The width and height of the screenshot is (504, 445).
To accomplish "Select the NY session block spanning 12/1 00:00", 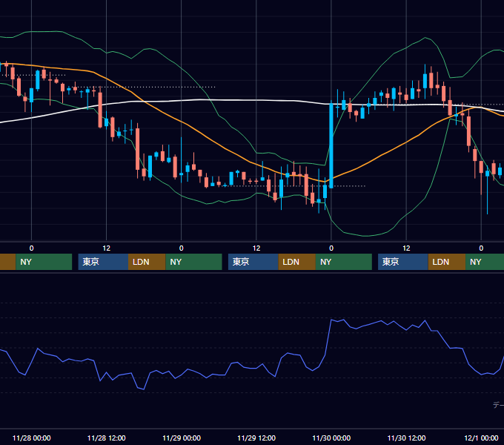I will [x=485, y=262].
